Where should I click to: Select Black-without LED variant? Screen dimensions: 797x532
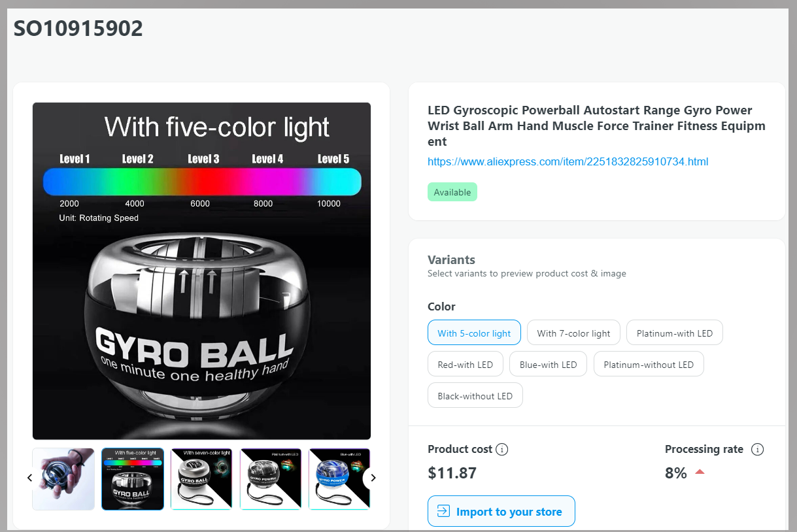click(x=475, y=395)
